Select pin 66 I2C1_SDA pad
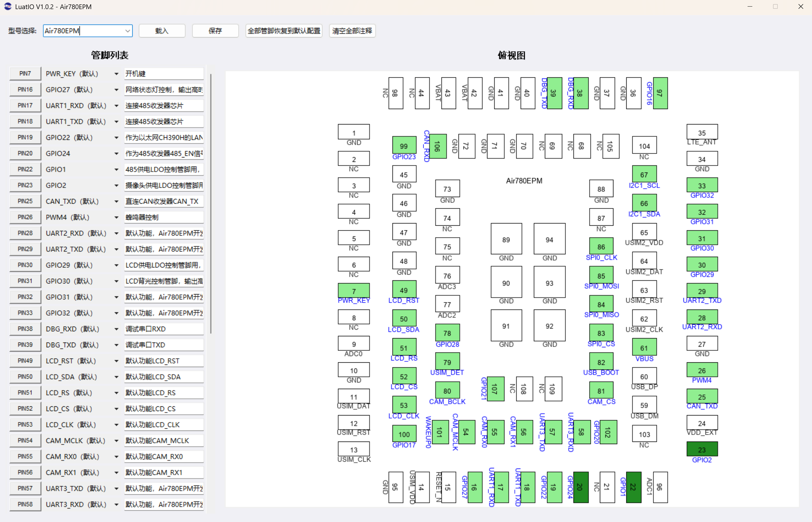The image size is (812, 522). pos(644,203)
